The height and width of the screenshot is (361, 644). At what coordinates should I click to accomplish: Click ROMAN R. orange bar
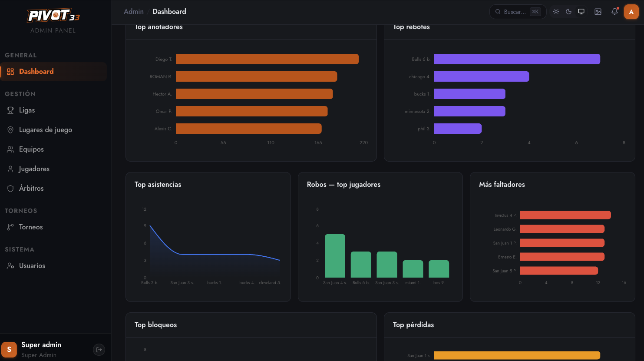click(x=256, y=76)
